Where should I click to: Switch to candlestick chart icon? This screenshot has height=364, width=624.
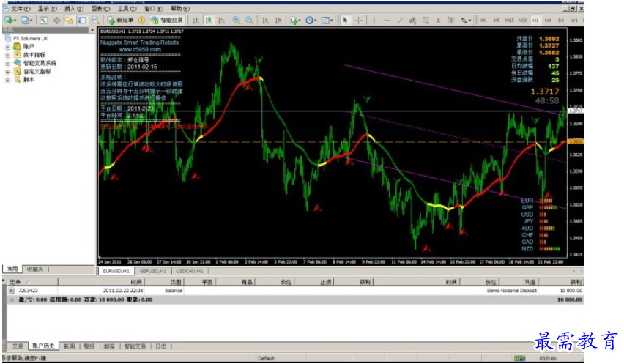[209, 20]
